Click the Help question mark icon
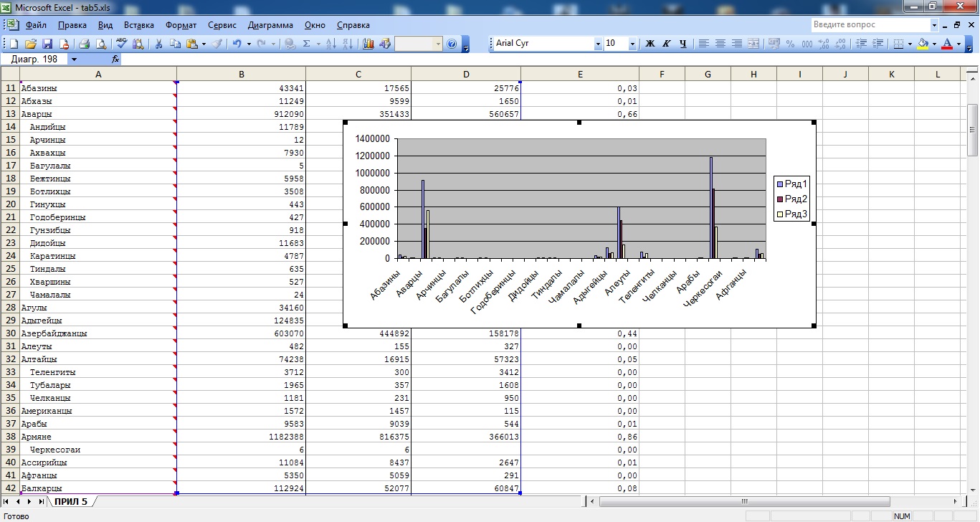Image resolution: width=980 pixels, height=522 pixels. coord(452,44)
